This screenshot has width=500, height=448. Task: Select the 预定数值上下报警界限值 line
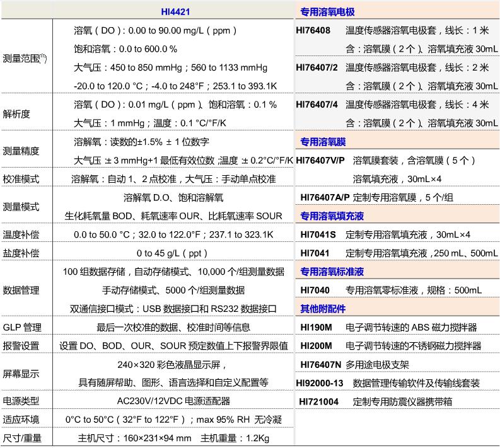tap(173, 346)
